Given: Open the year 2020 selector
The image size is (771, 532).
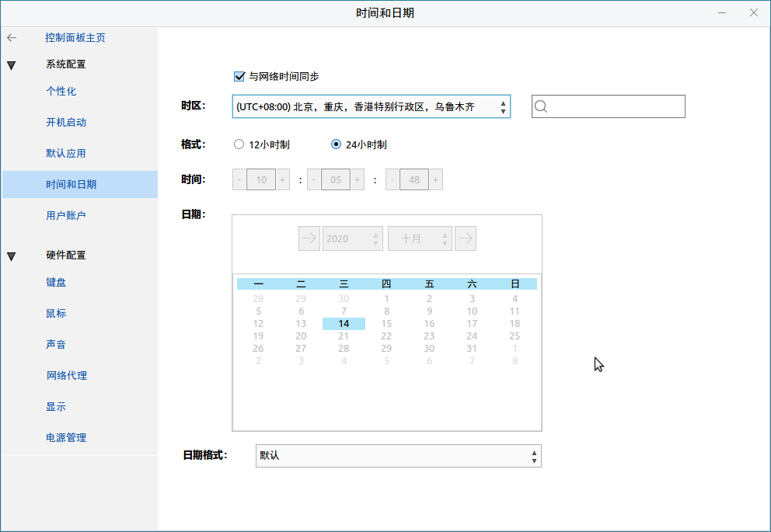Looking at the screenshot, I should point(353,238).
